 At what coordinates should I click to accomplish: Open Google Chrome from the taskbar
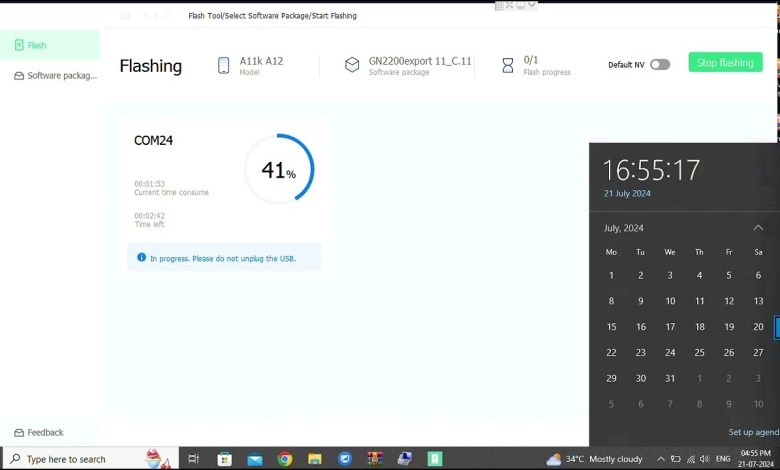tap(285, 459)
